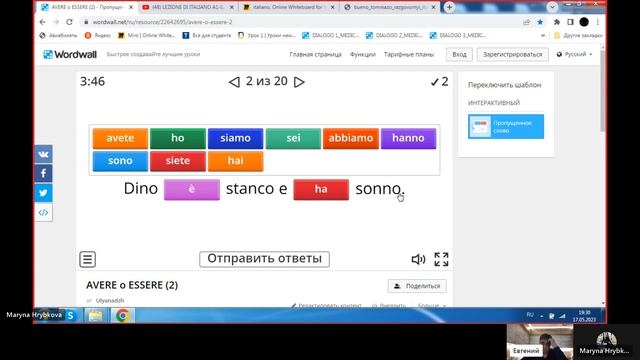Open the Chrome profile avatar
640x360 pixels.
[x=584, y=22]
